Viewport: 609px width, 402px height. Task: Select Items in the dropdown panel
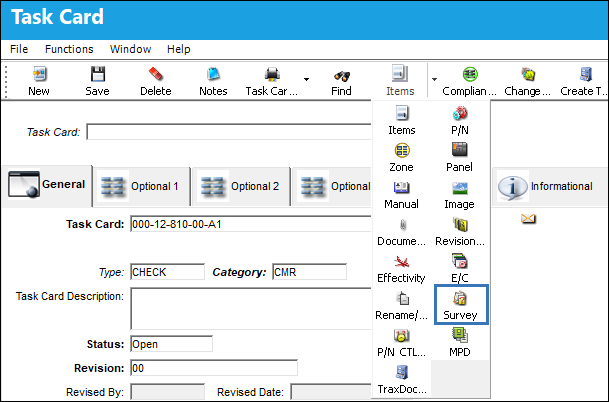click(402, 120)
